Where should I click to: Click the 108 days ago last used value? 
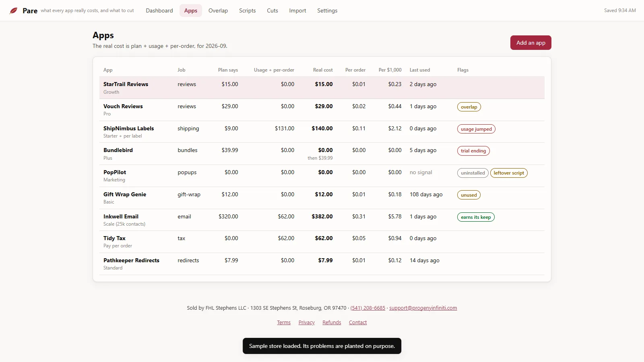click(x=426, y=194)
